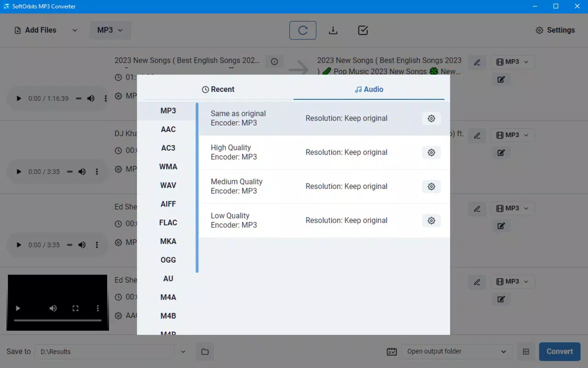The height and width of the screenshot is (368, 588).
Task: Choose the Same as original preset
Action: (x=324, y=118)
